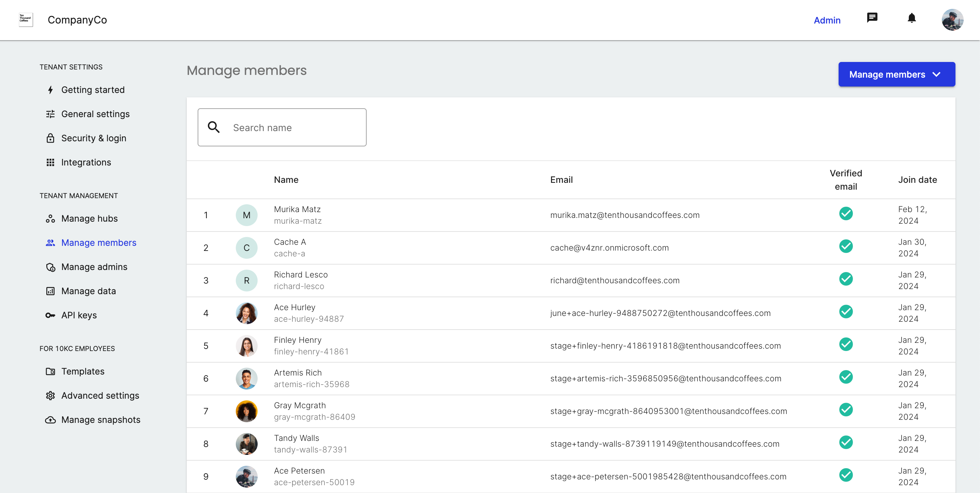The image size is (980, 493).
Task: Click the Email column header
Action: (561, 180)
